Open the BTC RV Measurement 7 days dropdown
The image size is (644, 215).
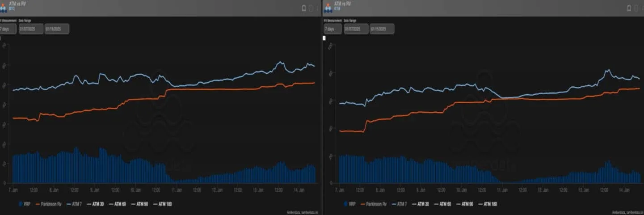pyautogui.click(x=8, y=29)
